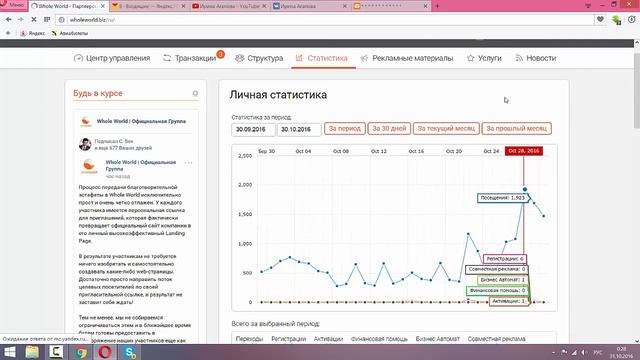Open the Яндекс bookmark

(33, 33)
